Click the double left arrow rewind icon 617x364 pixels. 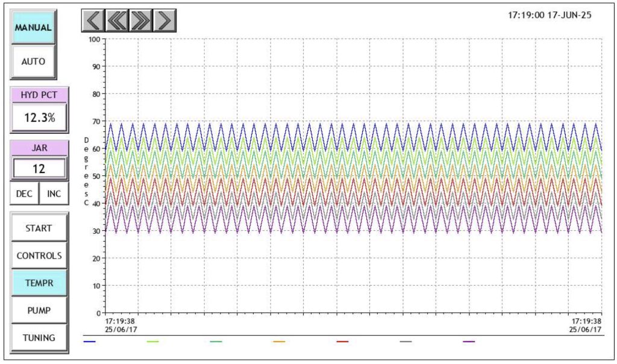point(117,21)
